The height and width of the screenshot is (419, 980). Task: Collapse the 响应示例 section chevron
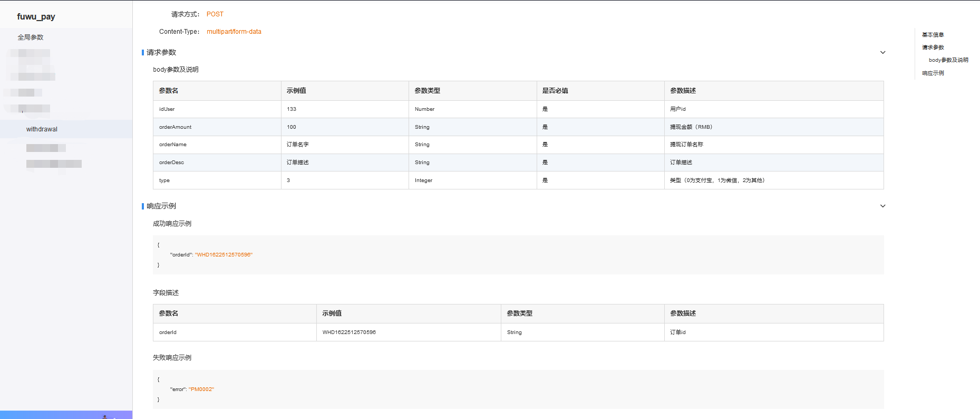882,206
